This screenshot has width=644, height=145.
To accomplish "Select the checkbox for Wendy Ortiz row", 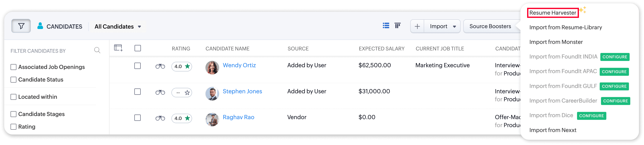I will (138, 66).
